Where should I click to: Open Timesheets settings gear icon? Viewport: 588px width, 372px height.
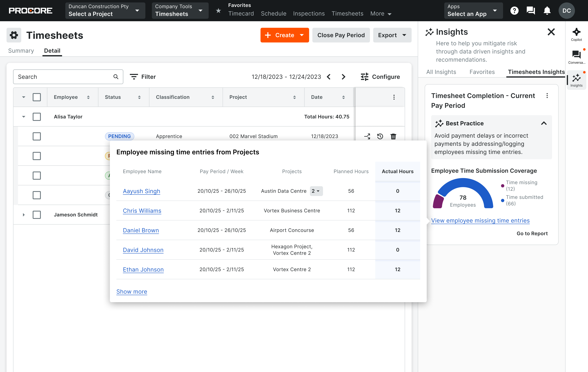14,35
